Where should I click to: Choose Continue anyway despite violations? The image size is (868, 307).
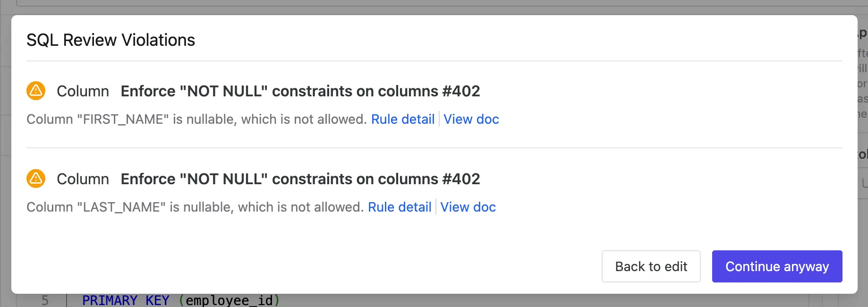pyautogui.click(x=777, y=266)
